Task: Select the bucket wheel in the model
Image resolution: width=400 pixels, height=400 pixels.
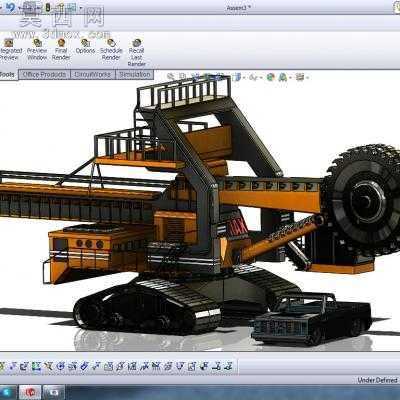Action: 362,200
